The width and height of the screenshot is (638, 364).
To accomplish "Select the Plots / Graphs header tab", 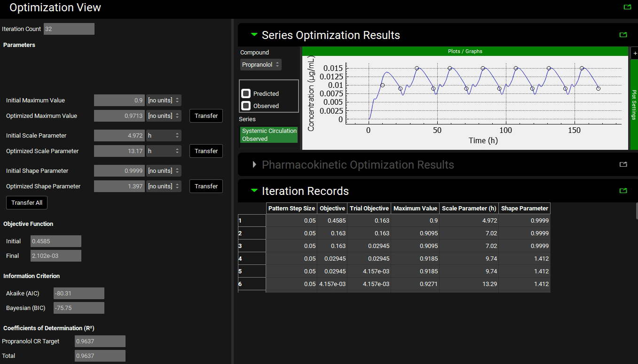I will click(x=465, y=51).
